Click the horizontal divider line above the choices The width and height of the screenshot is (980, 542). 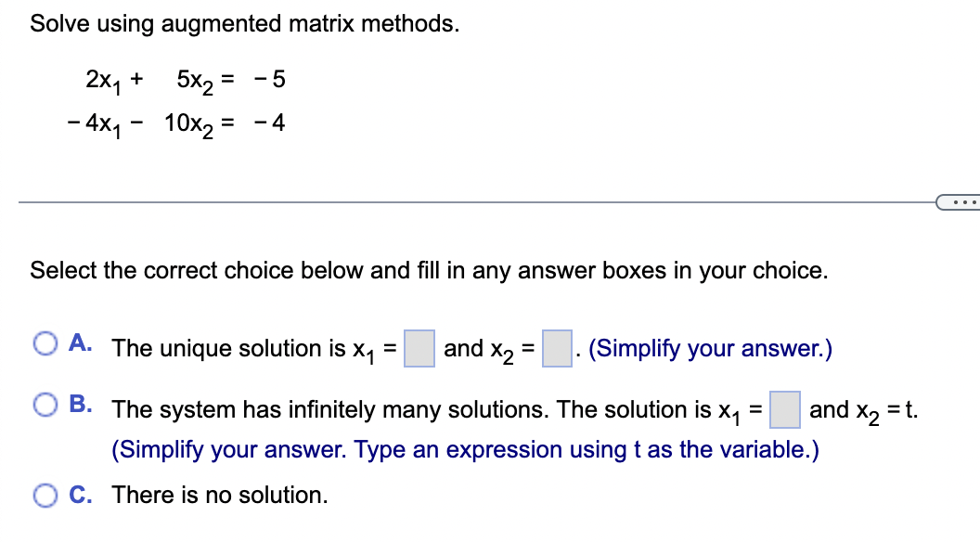pos(464,200)
